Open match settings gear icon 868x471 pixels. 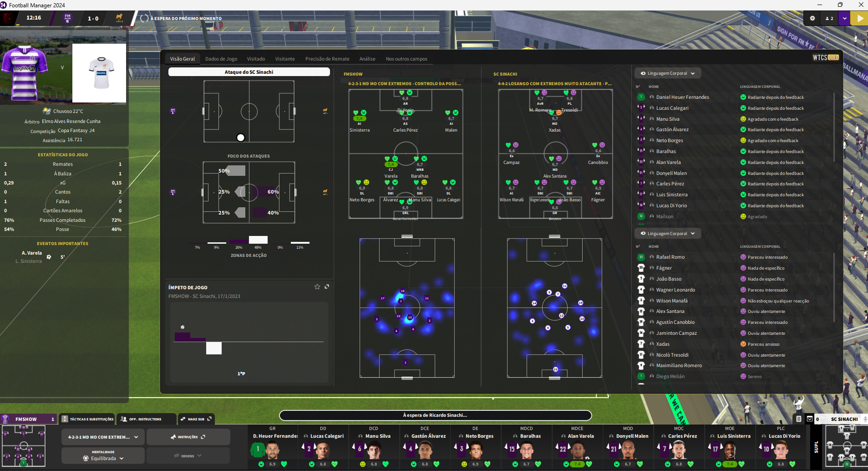point(812,19)
